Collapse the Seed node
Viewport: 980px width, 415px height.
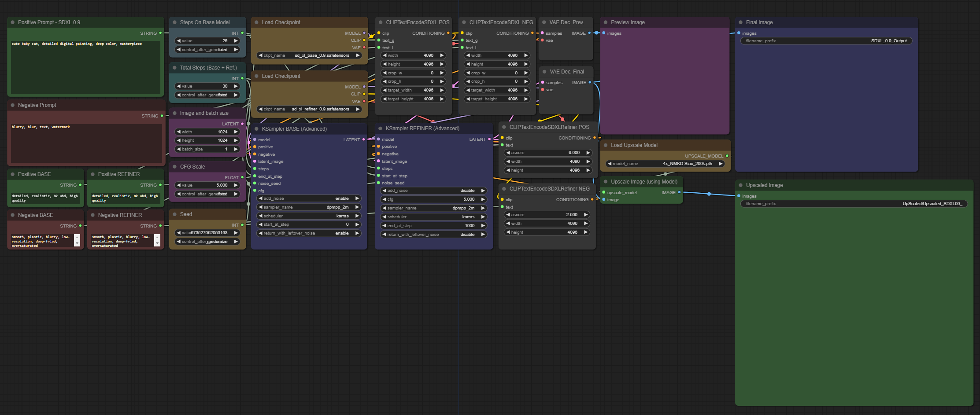pos(175,214)
